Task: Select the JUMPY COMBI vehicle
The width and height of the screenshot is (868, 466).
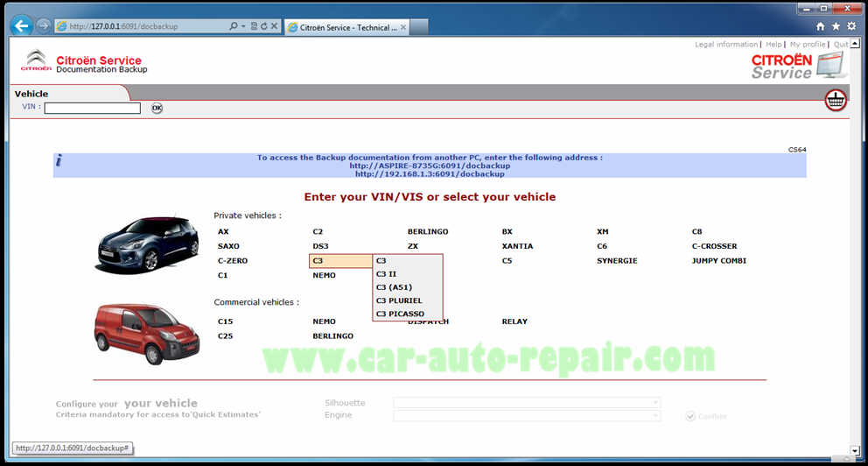Action: [718, 260]
